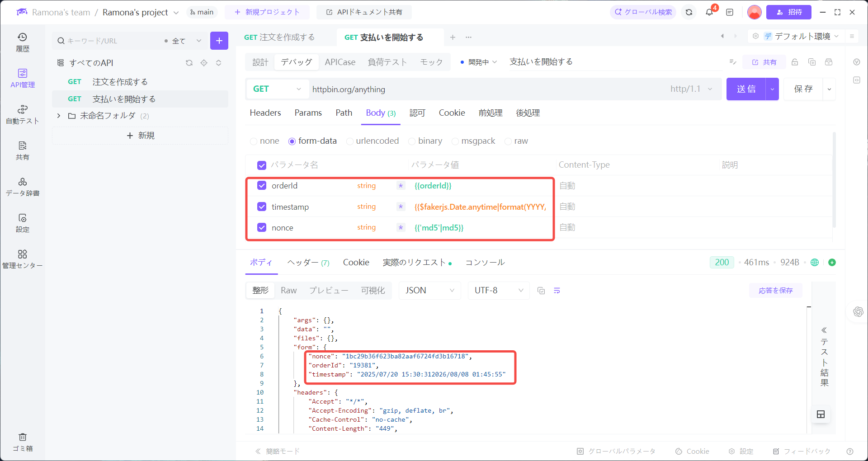The width and height of the screenshot is (868, 461).
Task: Uncheck the nonce parameter checkbox
Action: (262, 227)
